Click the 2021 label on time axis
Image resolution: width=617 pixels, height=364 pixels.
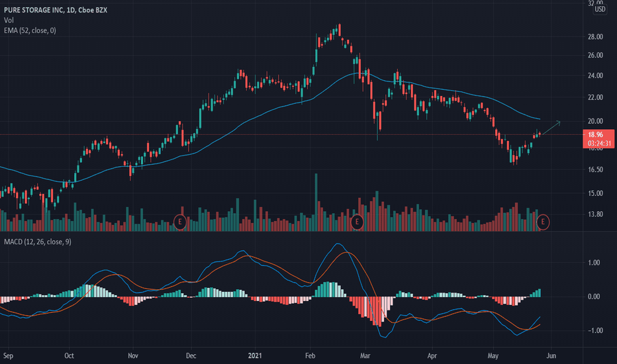(x=255, y=356)
